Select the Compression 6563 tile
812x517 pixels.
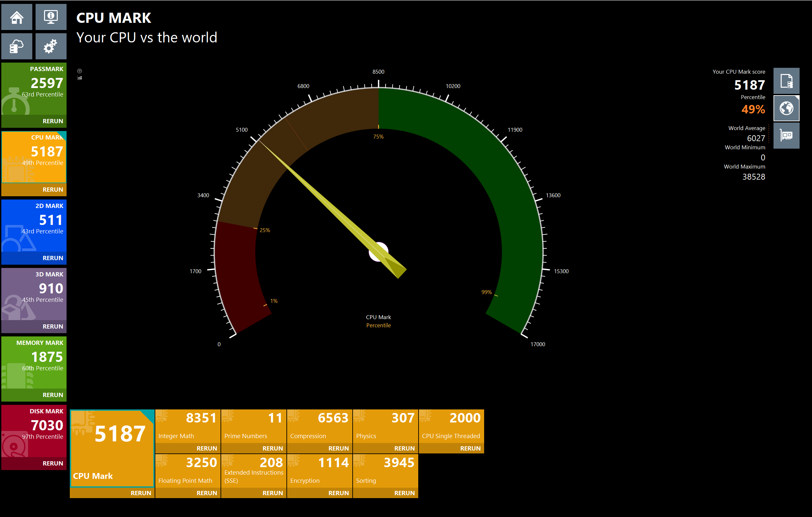319,426
